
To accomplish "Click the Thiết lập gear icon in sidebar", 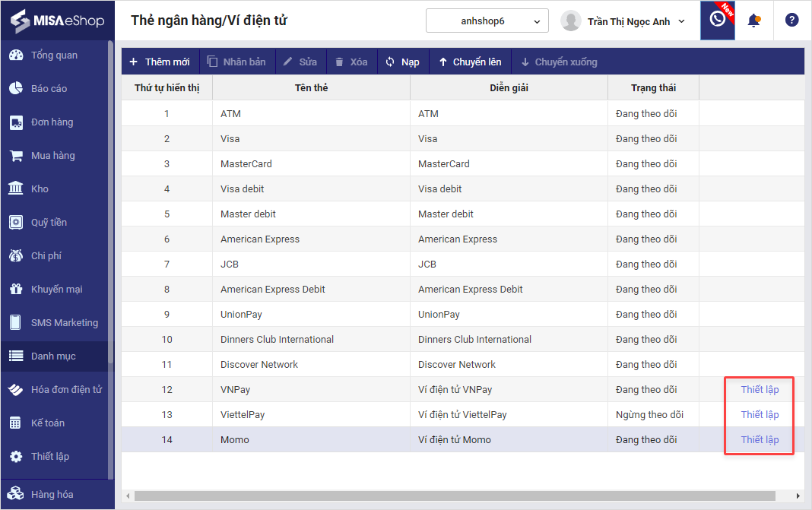I will tap(16, 457).
